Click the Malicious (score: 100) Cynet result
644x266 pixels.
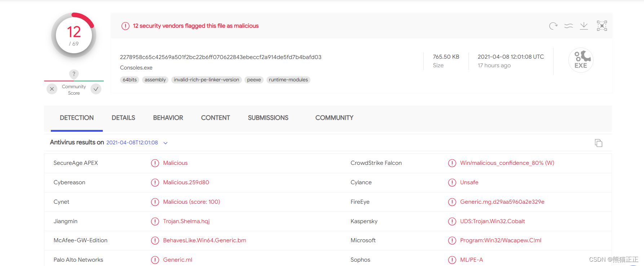[191, 202]
